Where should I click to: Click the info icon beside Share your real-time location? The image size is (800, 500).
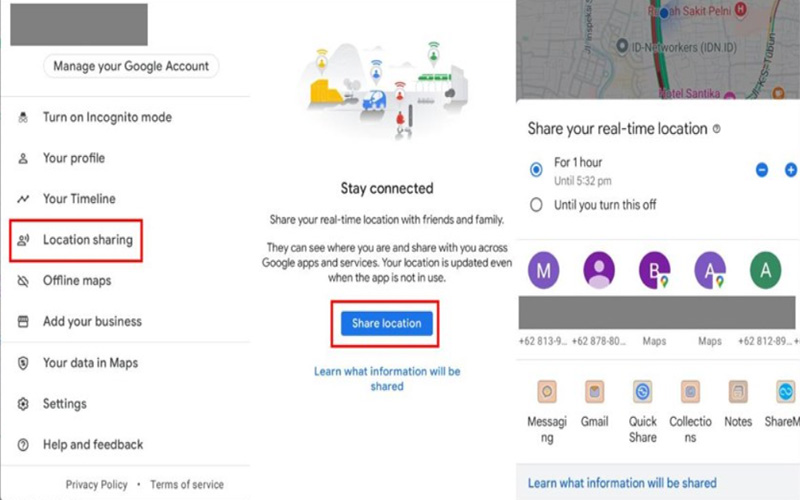(716, 129)
